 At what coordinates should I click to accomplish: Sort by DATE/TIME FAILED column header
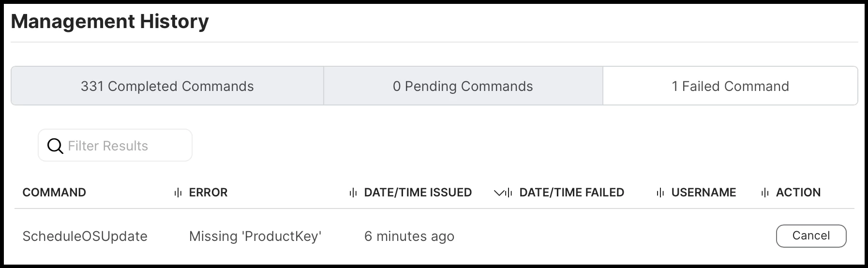point(571,193)
